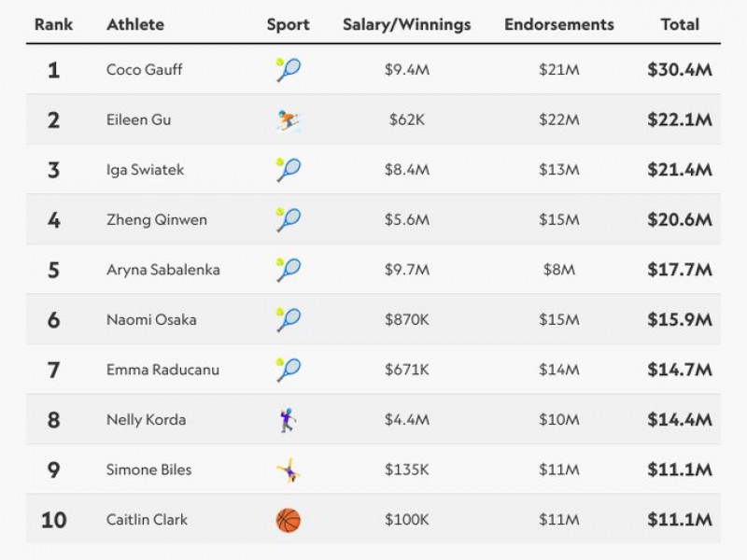Click the Rank column header
The image size is (747, 560).
53,24
